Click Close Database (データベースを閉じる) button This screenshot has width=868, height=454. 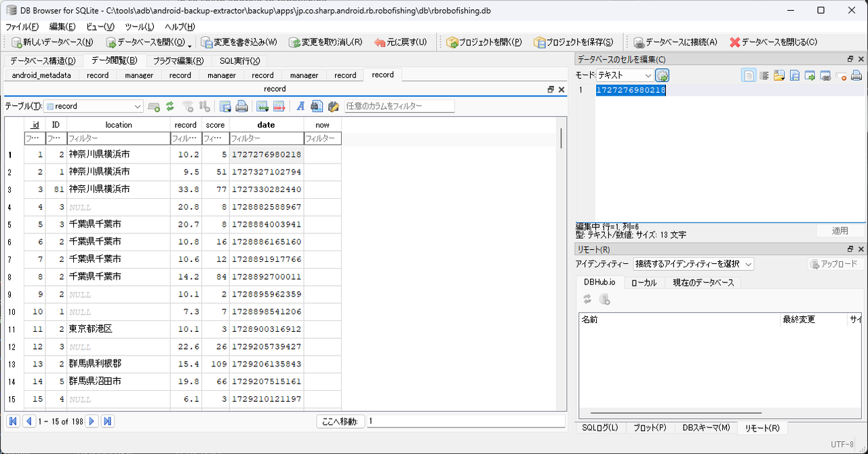[774, 42]
